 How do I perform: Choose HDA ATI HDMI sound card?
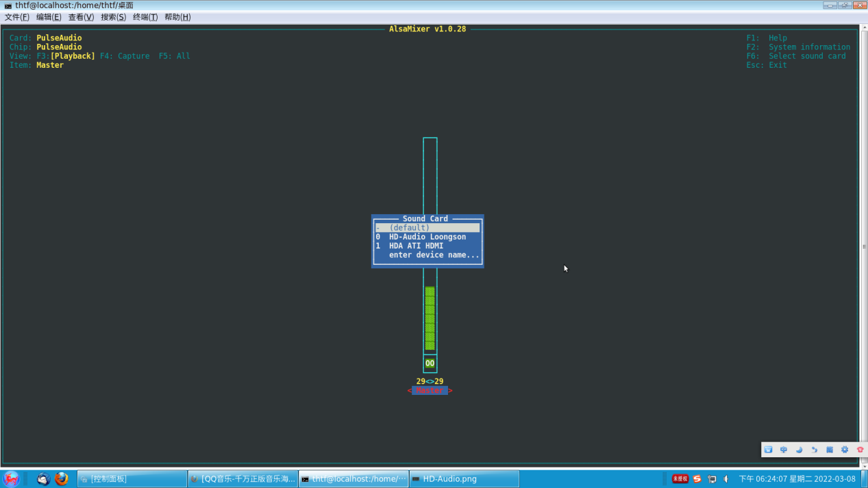tap(416, 246)
